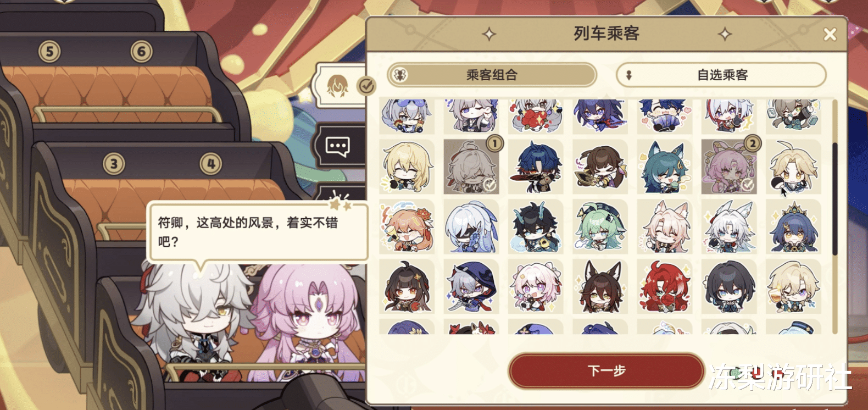This screenshot has width=868, height=410.
Task: Select the white-haired blindfolded passenger avatar
Action: 471,226
